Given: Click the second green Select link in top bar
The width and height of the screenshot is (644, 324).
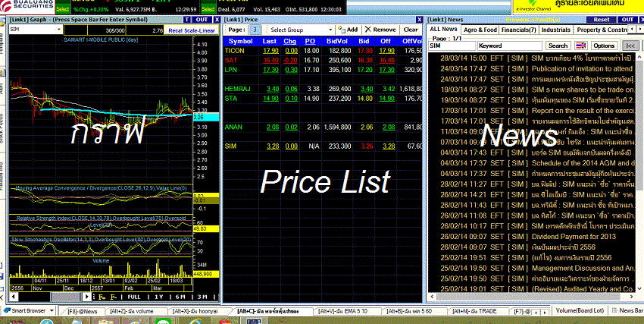Looking at the screenshot, I should 208,9.
